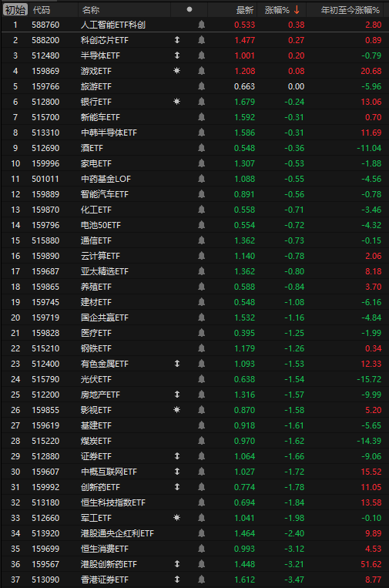Click row number 37
The image size is (389, 588).
(15, 580)
